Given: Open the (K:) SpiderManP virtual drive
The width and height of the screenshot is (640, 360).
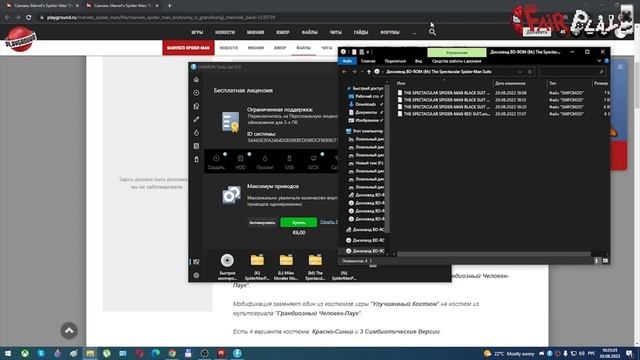Looking at the screenshot, I should pos(257,267).
